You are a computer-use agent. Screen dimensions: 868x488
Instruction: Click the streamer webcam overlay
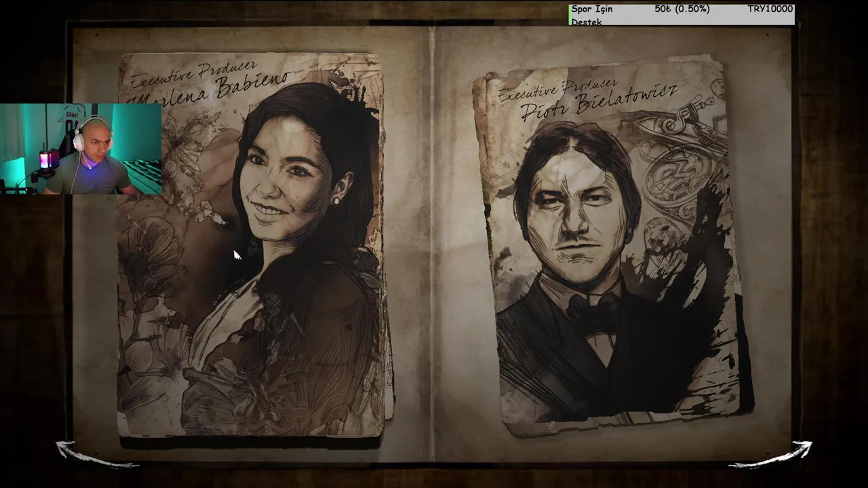[81, 149]
